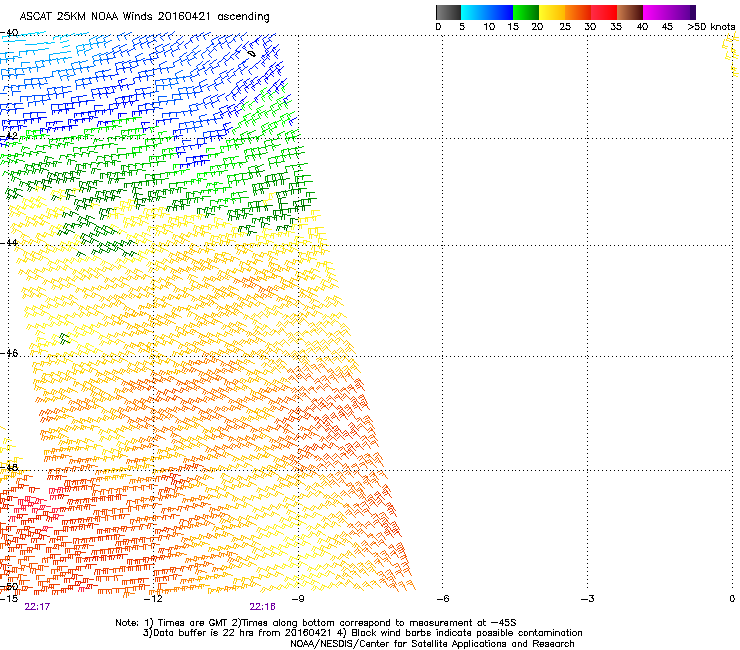
Task: Click the '-46' latitude axis label
Action: (9, 353)
